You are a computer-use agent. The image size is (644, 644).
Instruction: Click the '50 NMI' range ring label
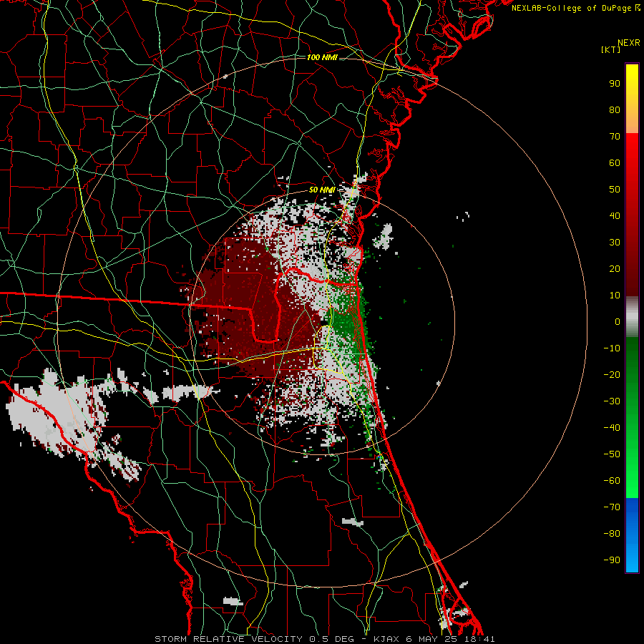[x=322, y=190]
